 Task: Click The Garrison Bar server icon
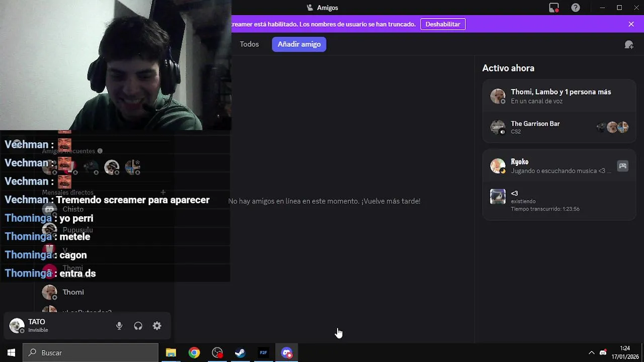click(498, 127)
